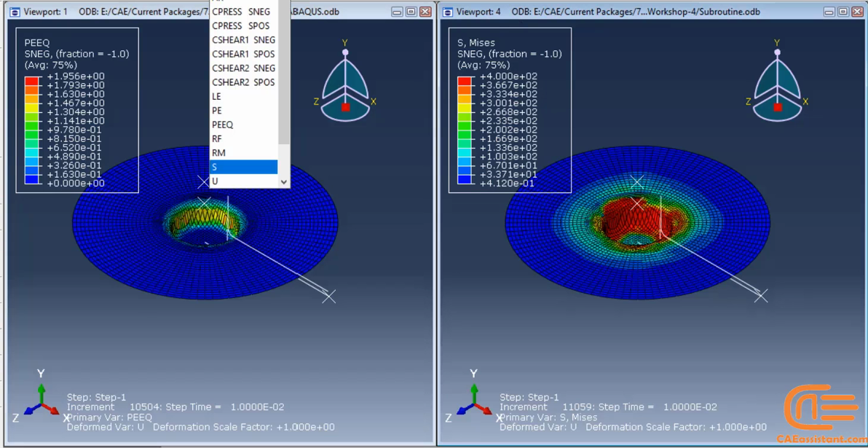Screen dimensions: 868x448
Task: Click the XYZ orientation triad in Viewport 1
Action: (x=40, y=396)
